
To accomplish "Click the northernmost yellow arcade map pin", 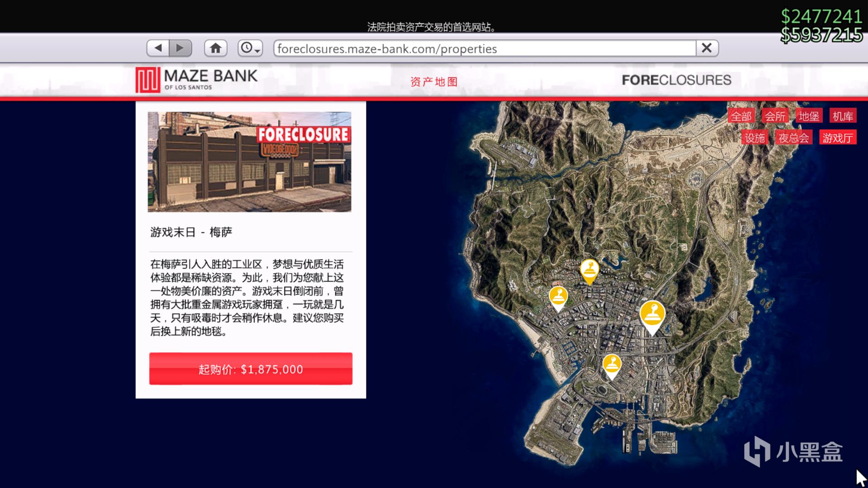I will (590, 270).
